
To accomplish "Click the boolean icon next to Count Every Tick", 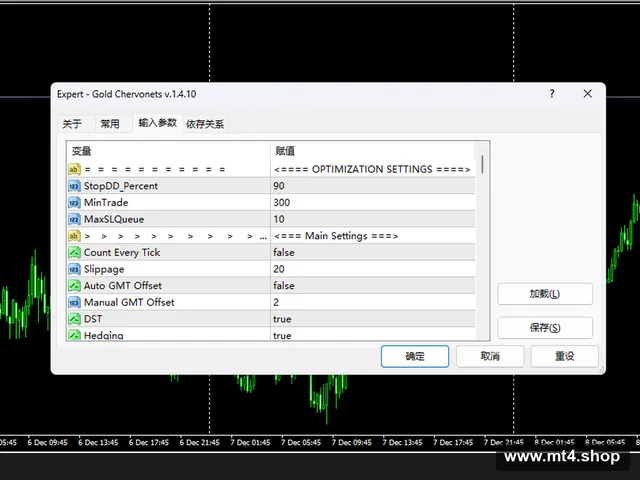I will (74, 253).
